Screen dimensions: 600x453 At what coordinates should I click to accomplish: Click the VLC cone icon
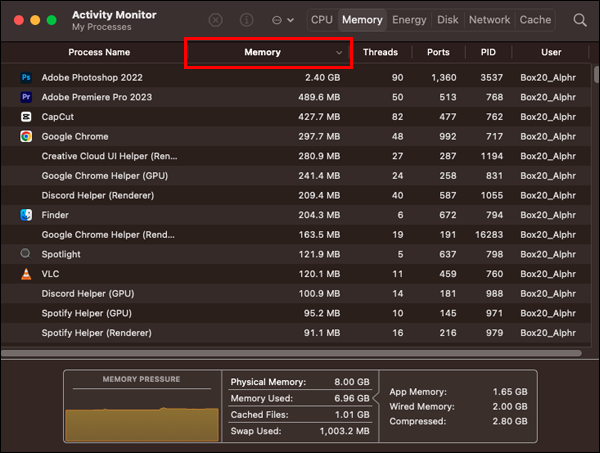pos(26,274)
